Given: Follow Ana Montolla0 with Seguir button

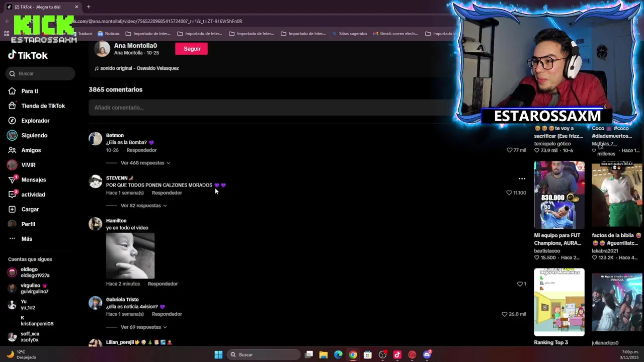Looking at the screenshot, I should click(192, 49).
